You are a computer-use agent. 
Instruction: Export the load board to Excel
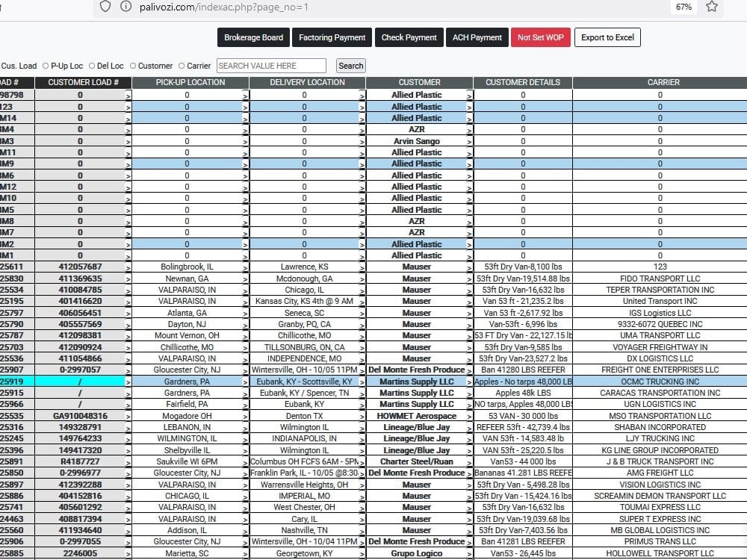tap(607, 37)
